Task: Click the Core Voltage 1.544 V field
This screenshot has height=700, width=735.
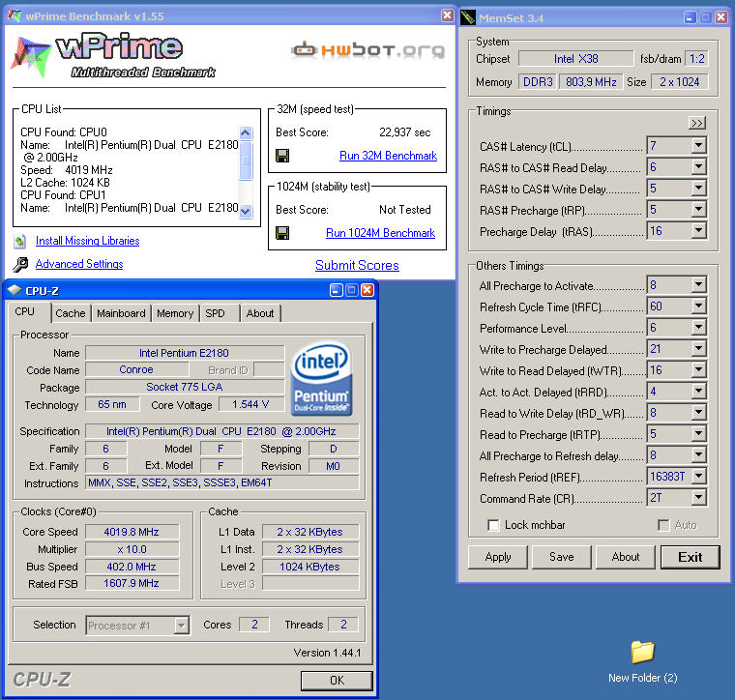Action: pos(251,404)
